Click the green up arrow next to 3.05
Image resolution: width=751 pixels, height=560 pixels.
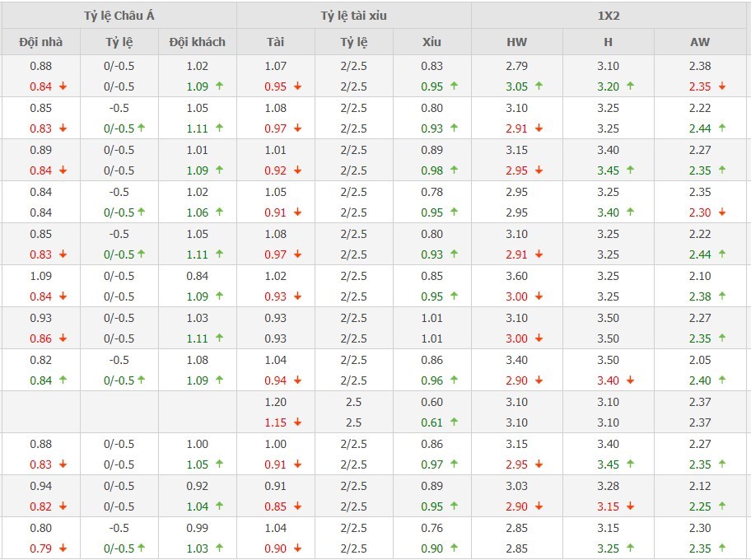click(x=539, y=86)
